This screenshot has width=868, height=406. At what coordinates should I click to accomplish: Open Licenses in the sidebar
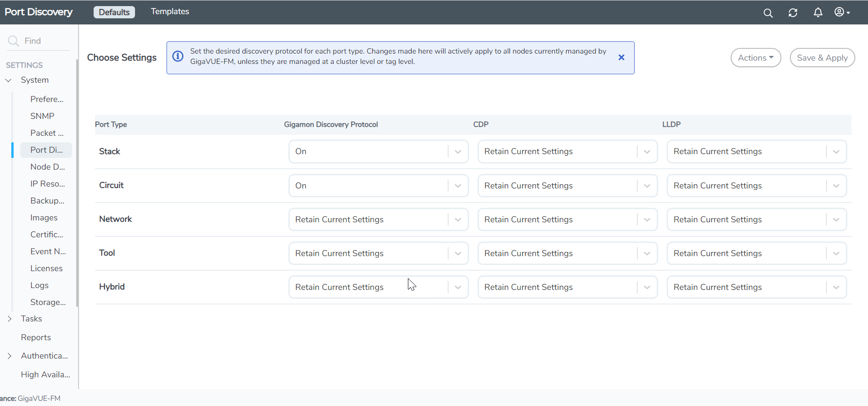(46, 268)
